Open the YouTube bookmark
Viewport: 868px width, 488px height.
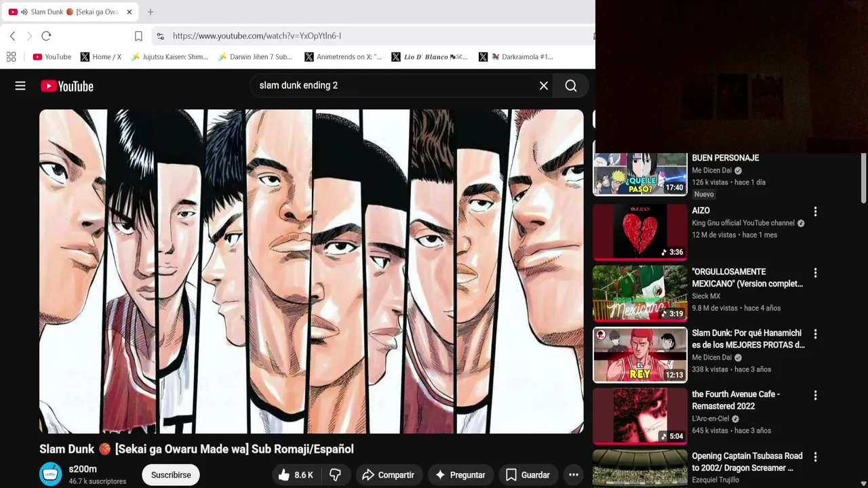(52, 57)
